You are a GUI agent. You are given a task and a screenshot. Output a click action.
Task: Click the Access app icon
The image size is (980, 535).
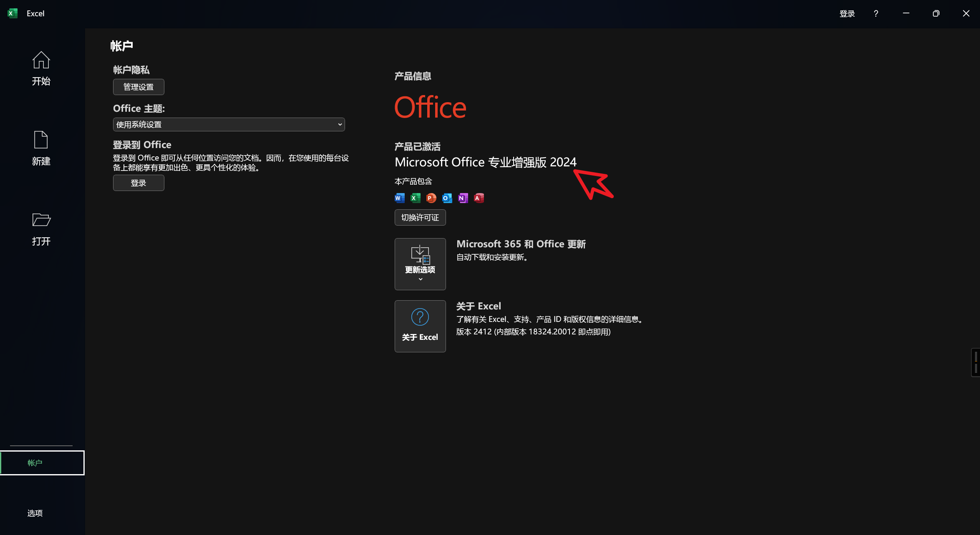tap(479, 198)
